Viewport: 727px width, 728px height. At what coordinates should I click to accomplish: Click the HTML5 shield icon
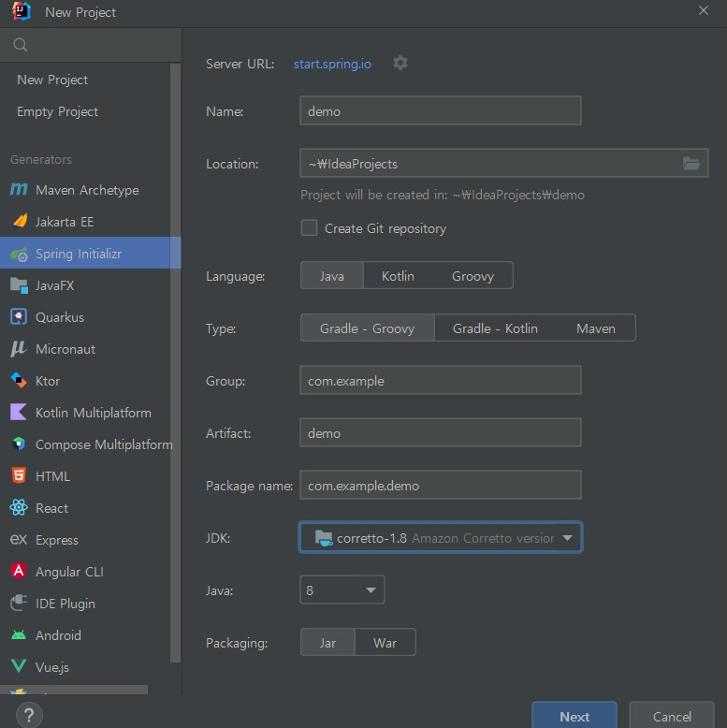click(x=19, y=475)
